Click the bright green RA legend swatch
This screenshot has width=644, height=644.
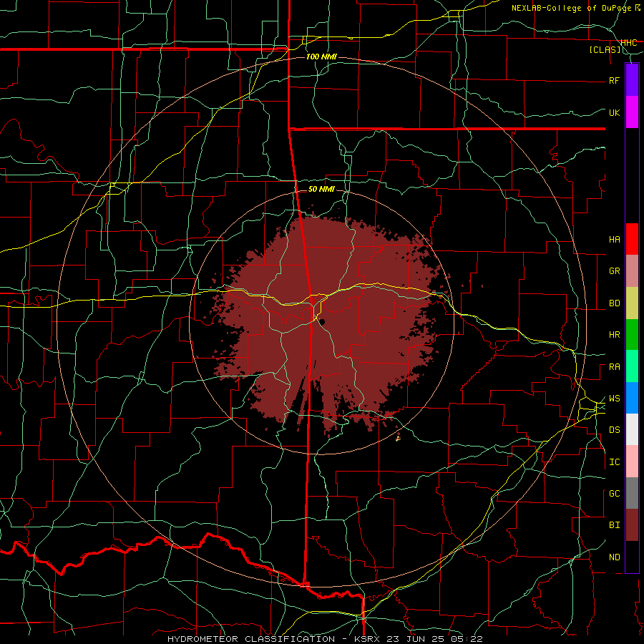[632, 366]
